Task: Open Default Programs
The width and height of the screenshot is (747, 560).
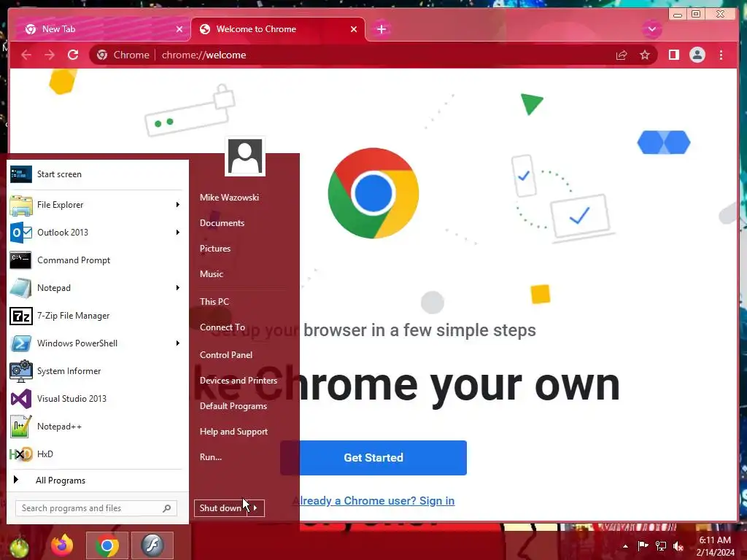Action: coord(233,406)
